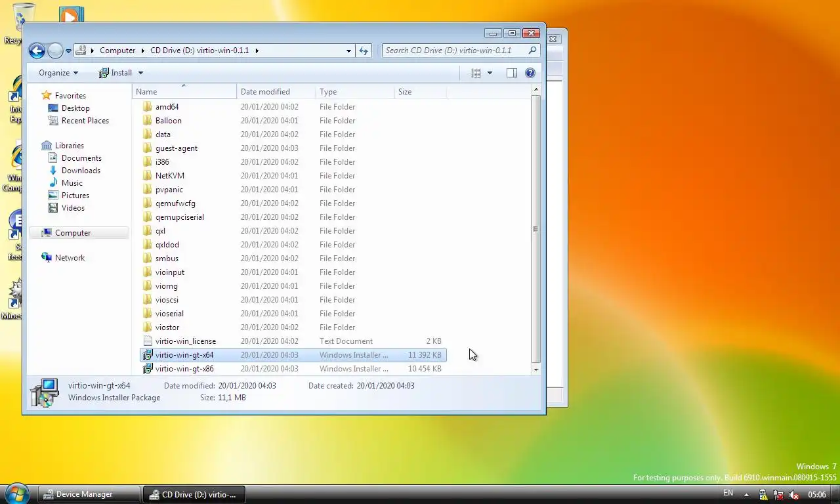Click the search magnifier icon
The height and width of the screenshot is (504, 840).
coord(532,51)
